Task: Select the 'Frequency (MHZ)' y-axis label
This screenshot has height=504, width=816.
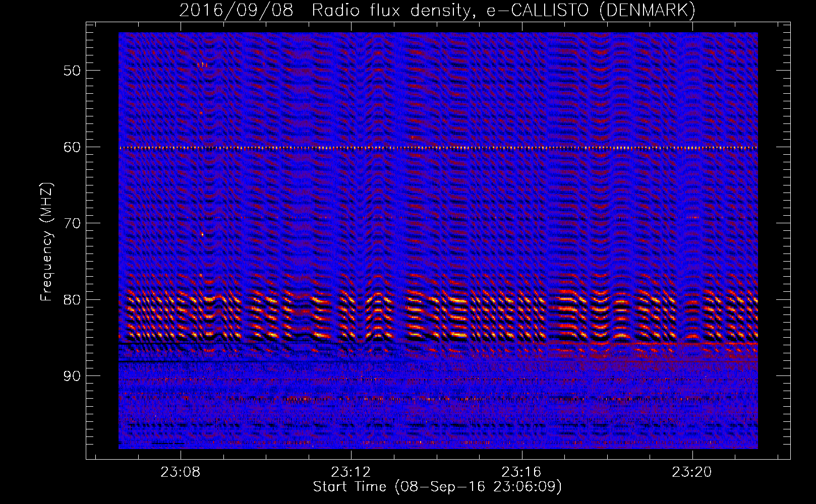Action: click(46, 242)
